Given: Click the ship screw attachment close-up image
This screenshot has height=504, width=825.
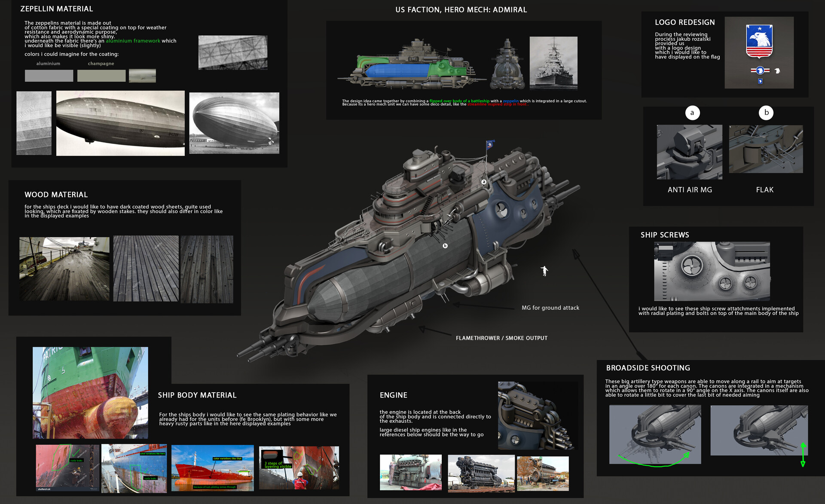Looking at the screenshot, I should pyautogui.click(x=712, y=271).
